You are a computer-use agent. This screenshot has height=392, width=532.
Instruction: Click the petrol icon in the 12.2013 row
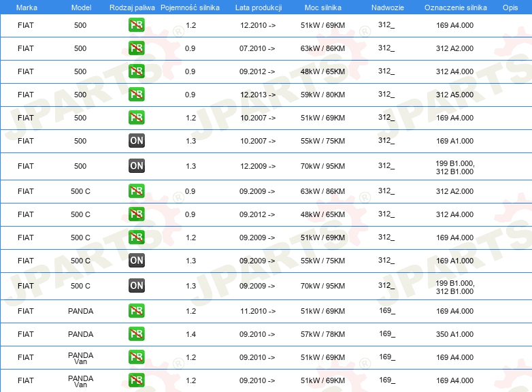point(136,95)
